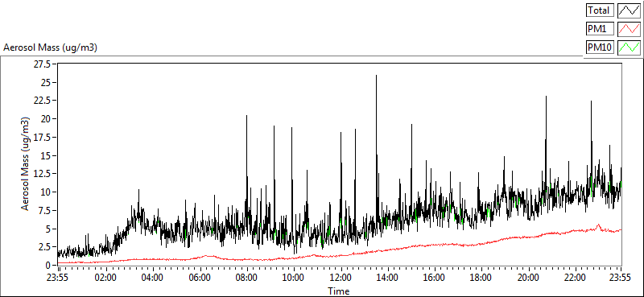Screen dimensions: 644x297
Task: Click the Total spike peak at 08:00
Action: [x=246, y=117]
